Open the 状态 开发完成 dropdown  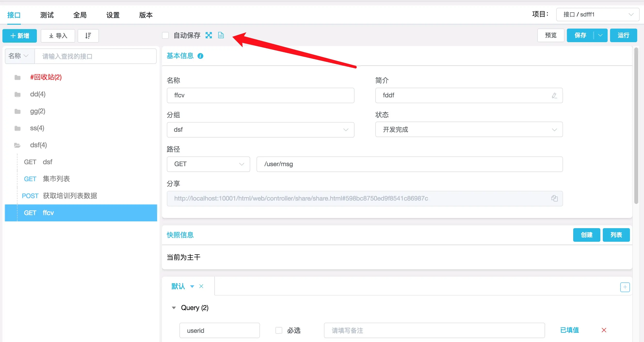[x=469, y=130]
